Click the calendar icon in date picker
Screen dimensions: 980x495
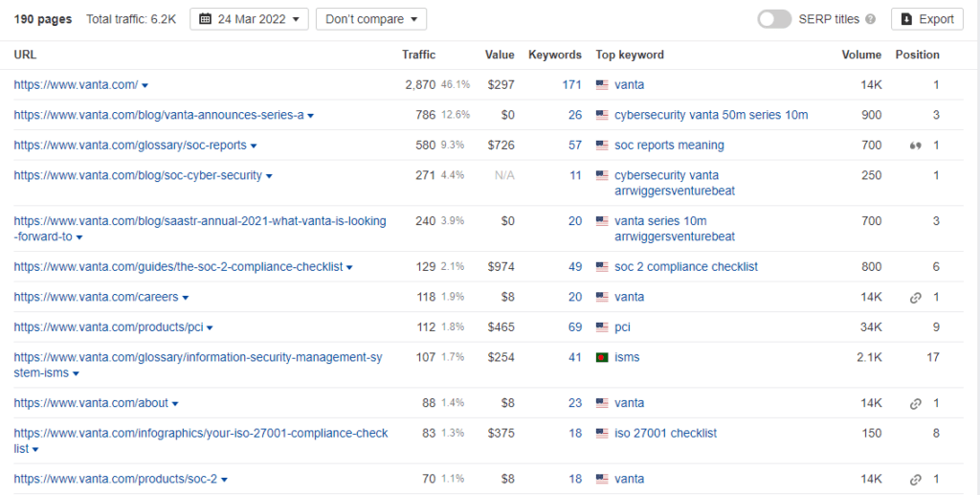click(205, 19)
